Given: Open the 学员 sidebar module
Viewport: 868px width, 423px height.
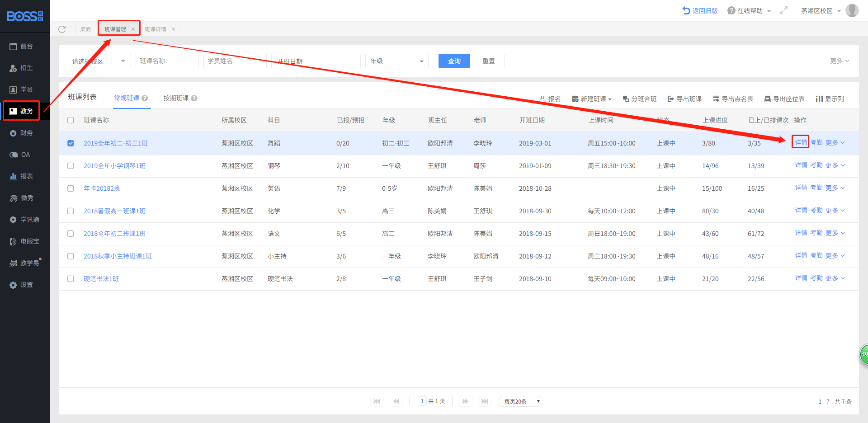Looking at the screenshot, I should pyautogui.click(x=21, y=89).
